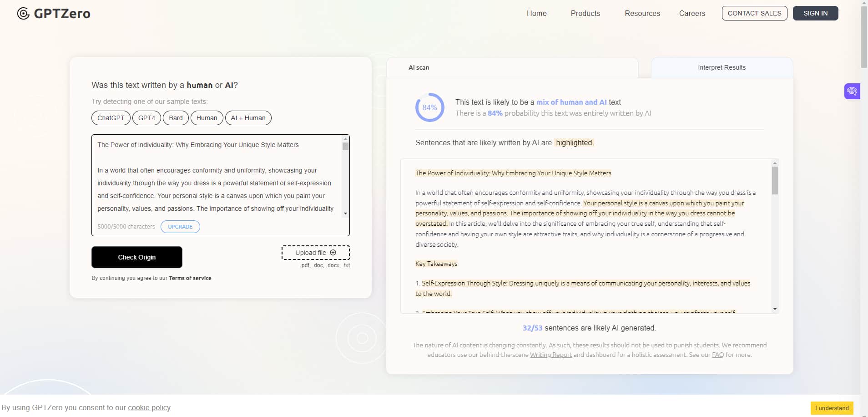The width and height of the screenshot is (868, 417).
Task: Click the SIGN IN button
Action: [x=815, y=13]
